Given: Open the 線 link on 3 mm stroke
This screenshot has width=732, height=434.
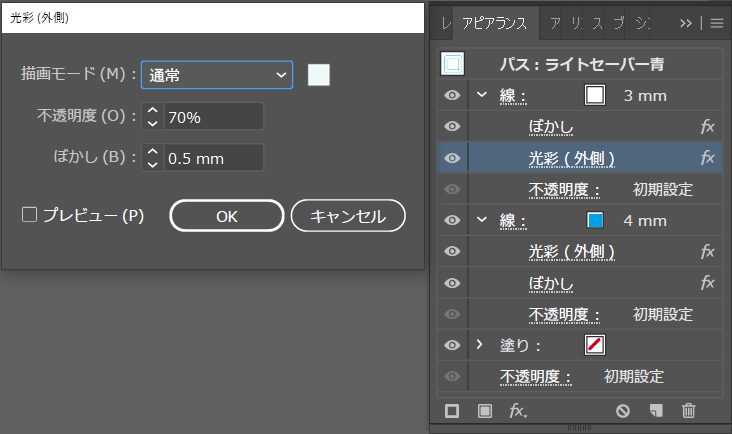Looking at the screenshot, I should pyautogui.click(x=513, y=96).
